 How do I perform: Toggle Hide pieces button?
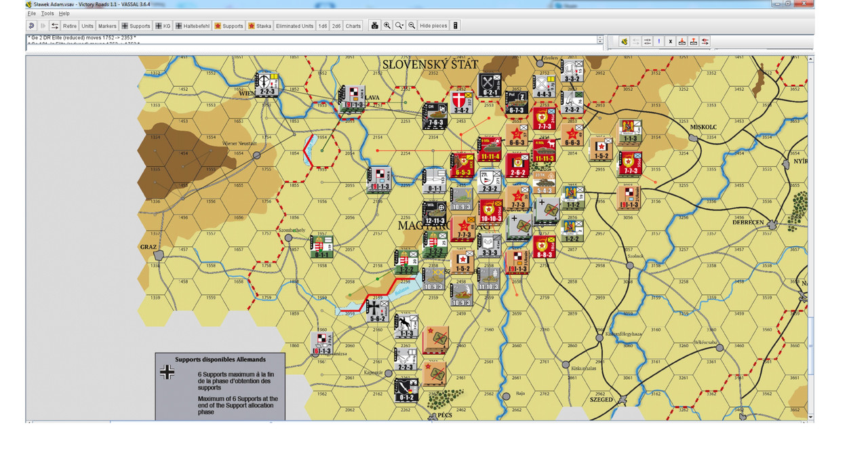coord(433,26)
